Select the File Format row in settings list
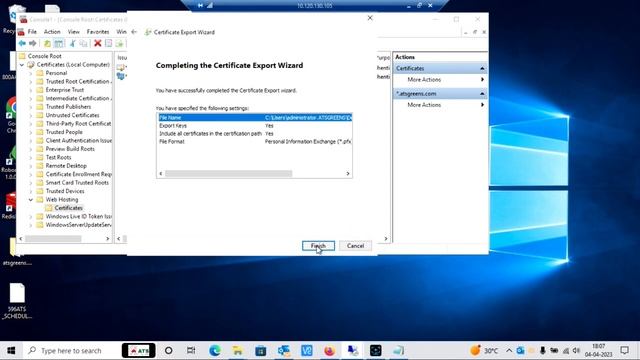The image size is (640, 360). pos(255,141)
